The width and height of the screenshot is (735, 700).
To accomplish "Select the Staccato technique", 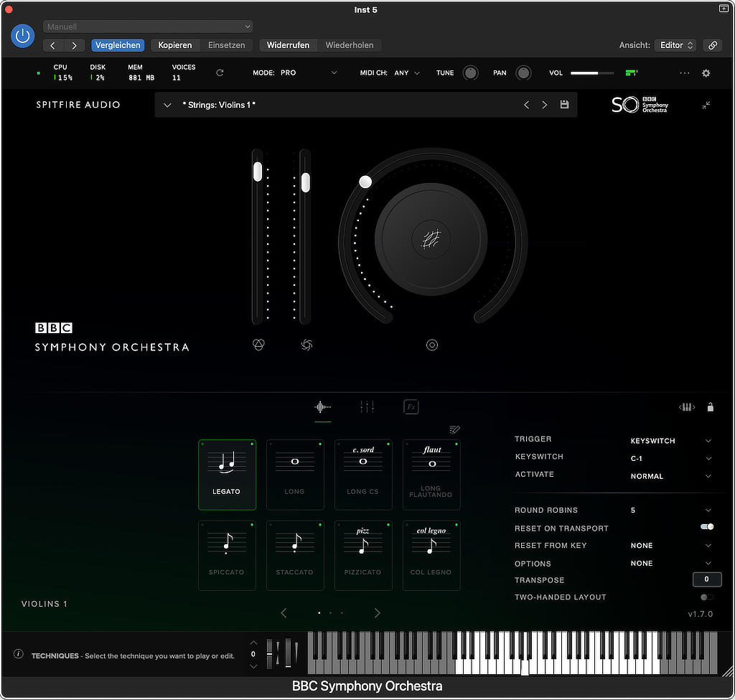I will (295, 555).
